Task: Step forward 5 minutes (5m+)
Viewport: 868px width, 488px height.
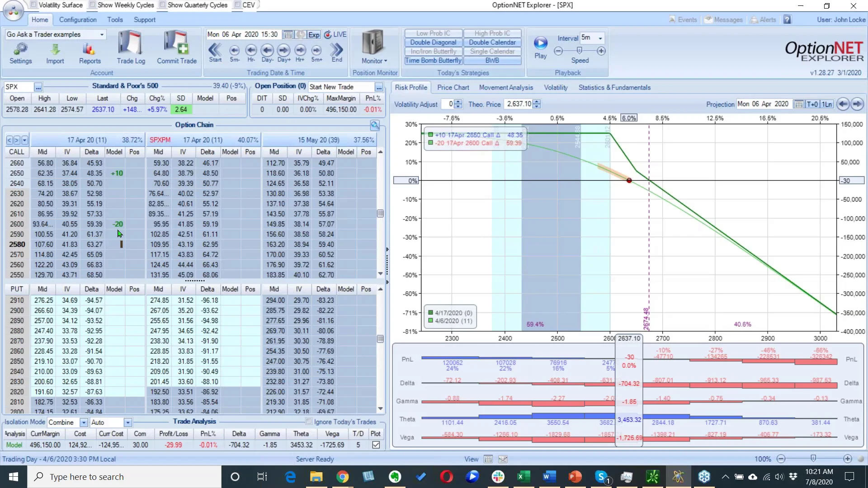Action: [x=316, y=52]
